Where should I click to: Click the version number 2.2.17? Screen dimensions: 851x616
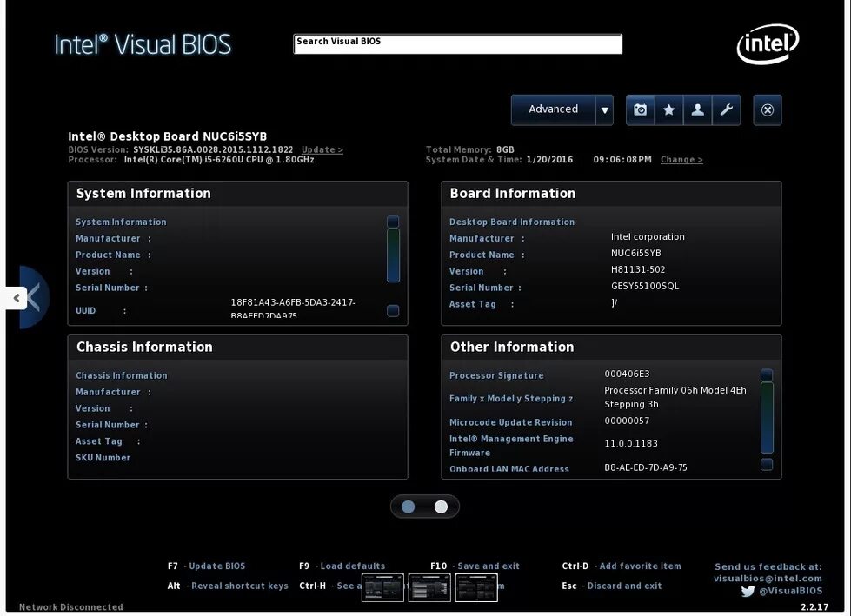click(x=814, y=607)
